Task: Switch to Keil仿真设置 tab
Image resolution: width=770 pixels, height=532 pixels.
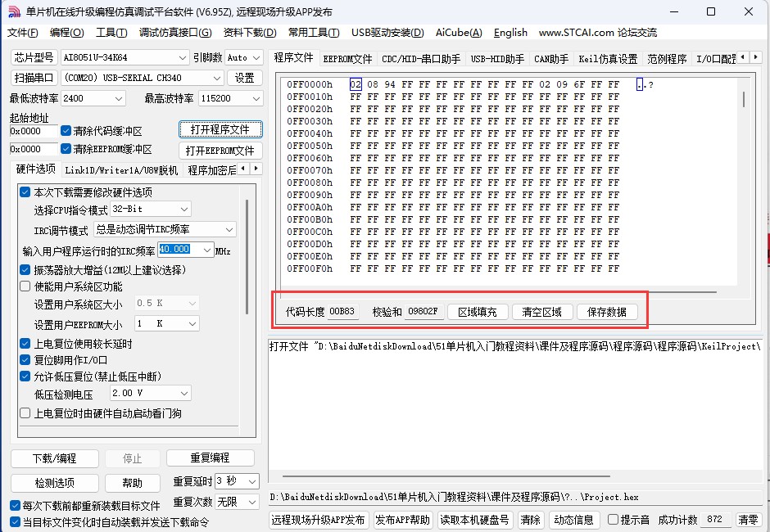Action: [x=608, y=59]
